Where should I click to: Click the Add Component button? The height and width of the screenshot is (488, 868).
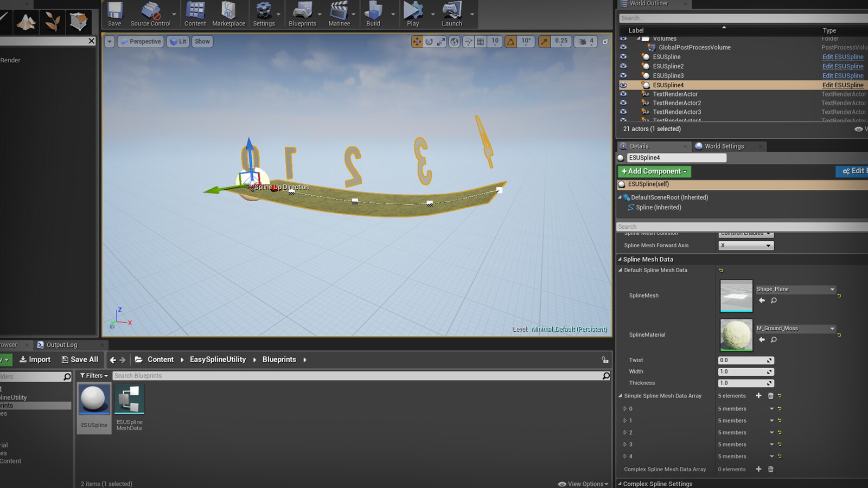pyautogui.click(x=654, y=171)
